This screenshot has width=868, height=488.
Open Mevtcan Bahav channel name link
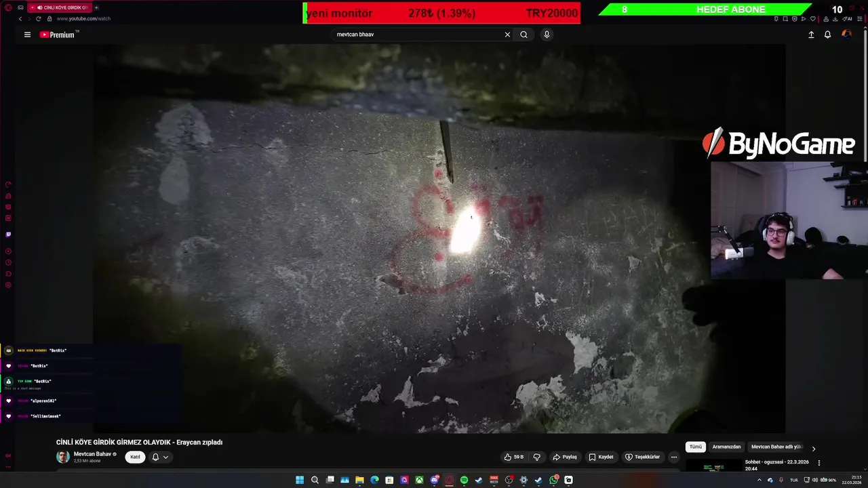[92, 454]
